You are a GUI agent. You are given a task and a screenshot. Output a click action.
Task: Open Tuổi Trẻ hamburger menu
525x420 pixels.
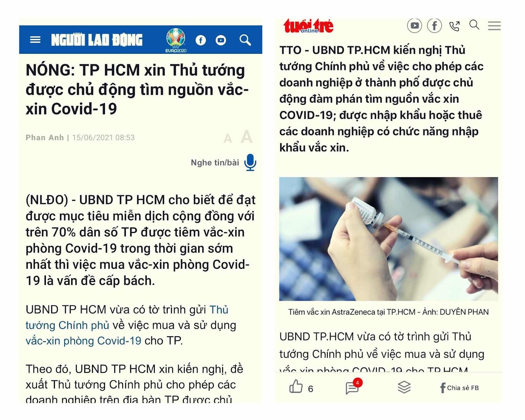pos(494,26)
